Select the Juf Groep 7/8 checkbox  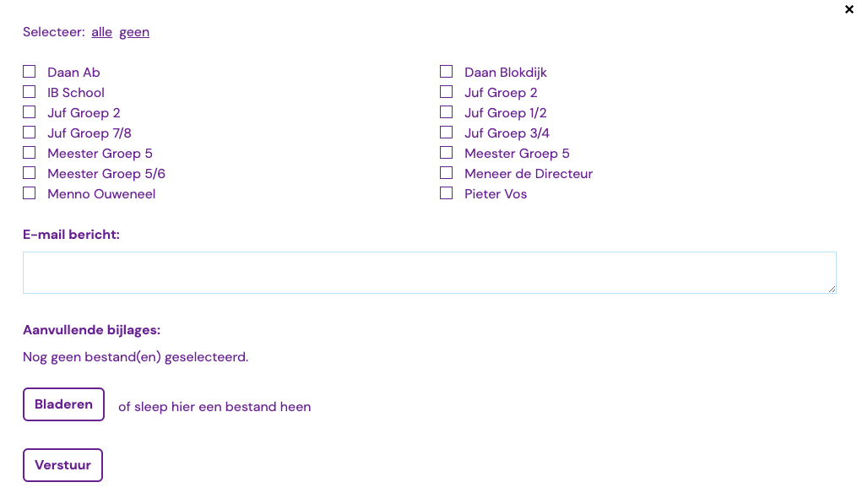point(30,133)
